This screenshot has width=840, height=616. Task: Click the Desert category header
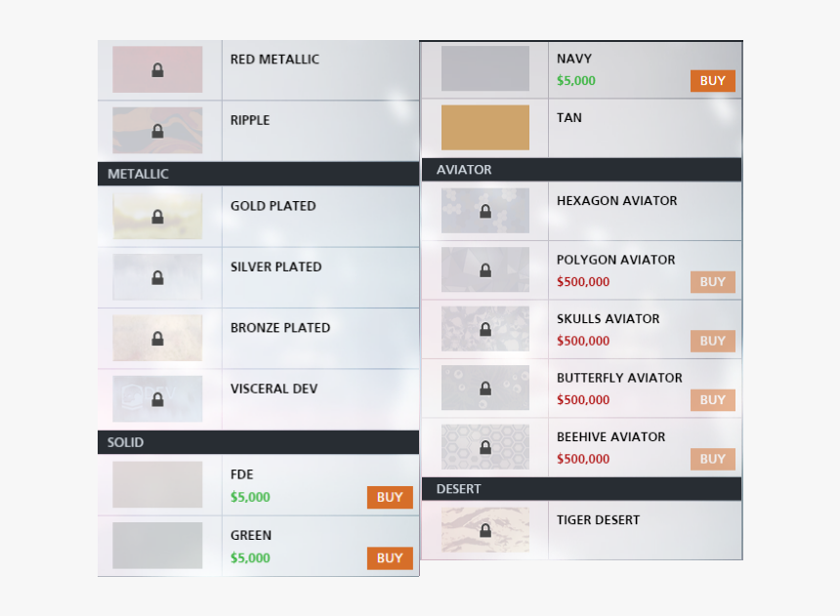pyautogui.click(x=582, y=489)
